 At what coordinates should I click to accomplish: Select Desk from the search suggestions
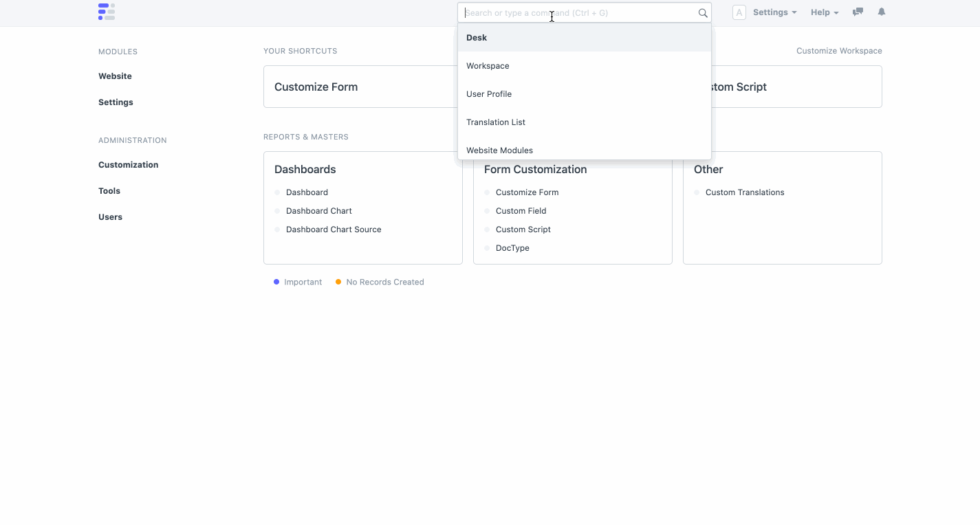477,37
